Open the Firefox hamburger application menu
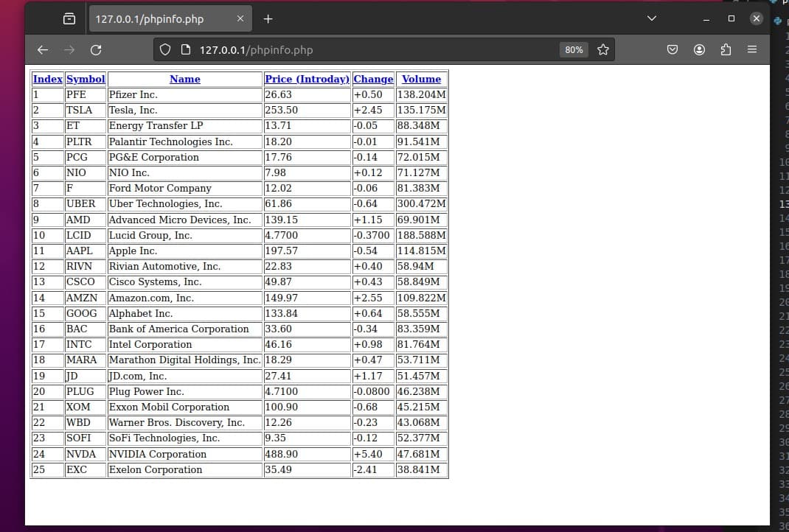The image size is (789, 532). coord(752,49)
